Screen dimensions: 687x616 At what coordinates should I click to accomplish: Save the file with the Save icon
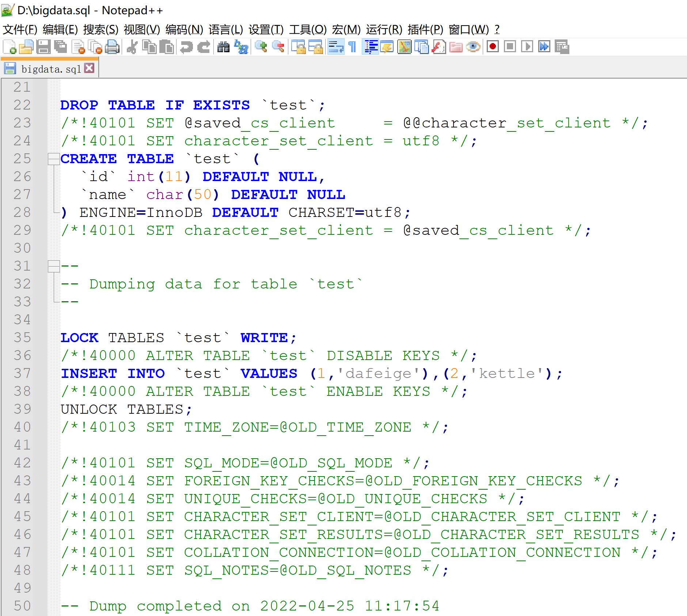43,47
